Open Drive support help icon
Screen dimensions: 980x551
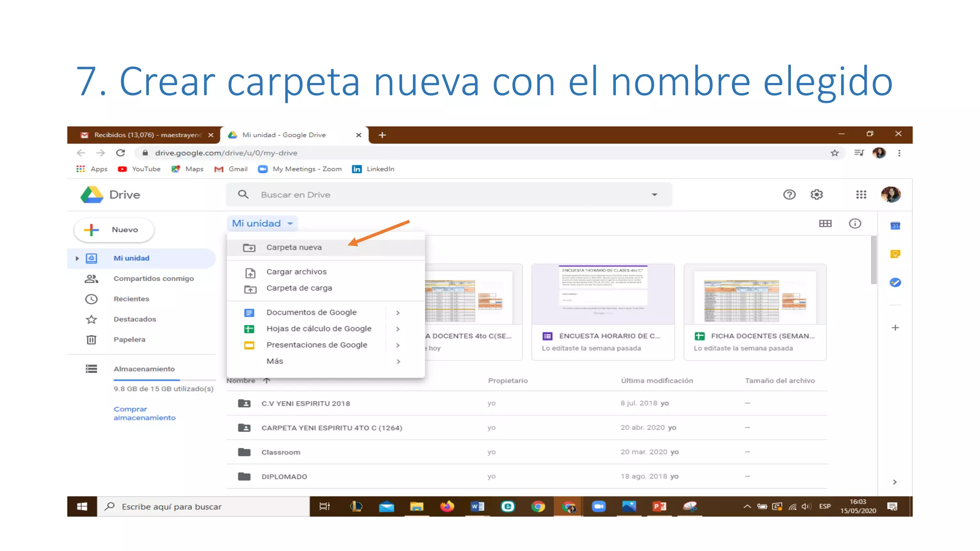pos(789,195)
